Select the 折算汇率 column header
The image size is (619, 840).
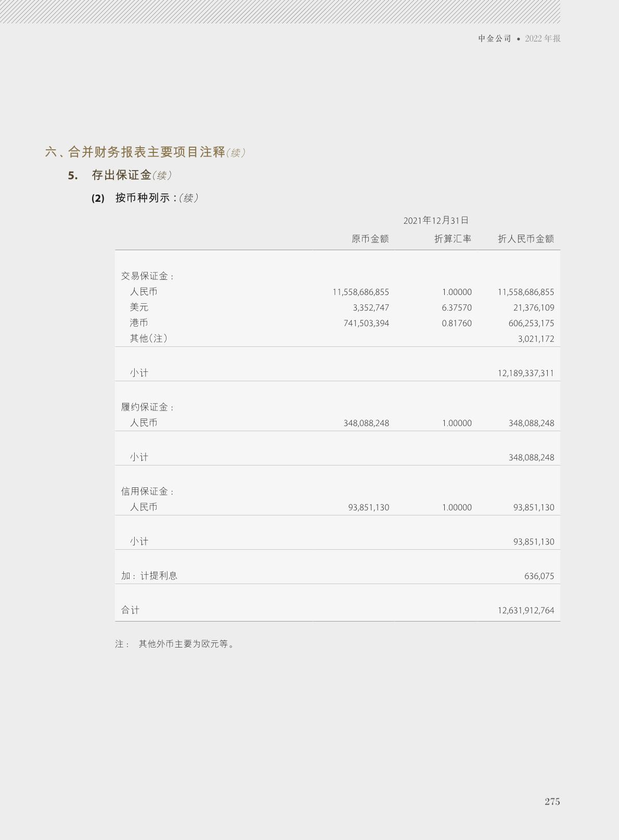[x=453, y=239]
